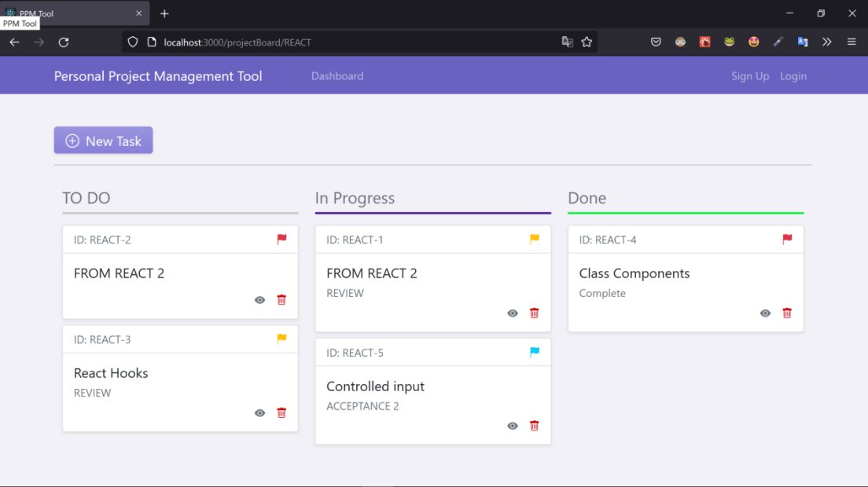Select the PPM Tool browser tab
The width and height of the screenshot is (868, 487).
pos(75,13)
